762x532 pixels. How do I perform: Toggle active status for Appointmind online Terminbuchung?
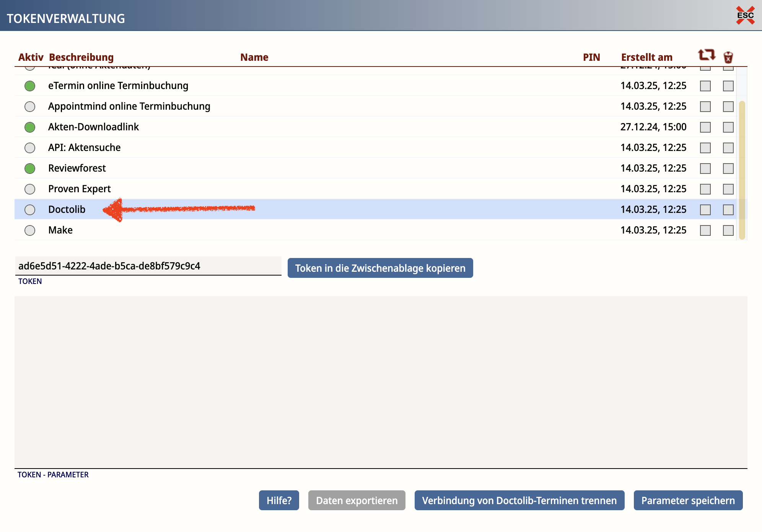tap(30, 107)
